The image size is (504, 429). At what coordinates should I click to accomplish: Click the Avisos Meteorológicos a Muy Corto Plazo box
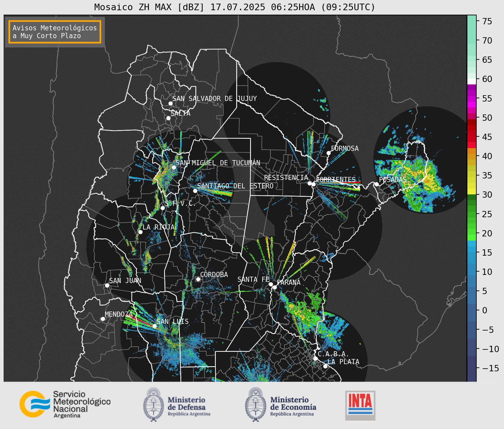[x=55, y=32]
